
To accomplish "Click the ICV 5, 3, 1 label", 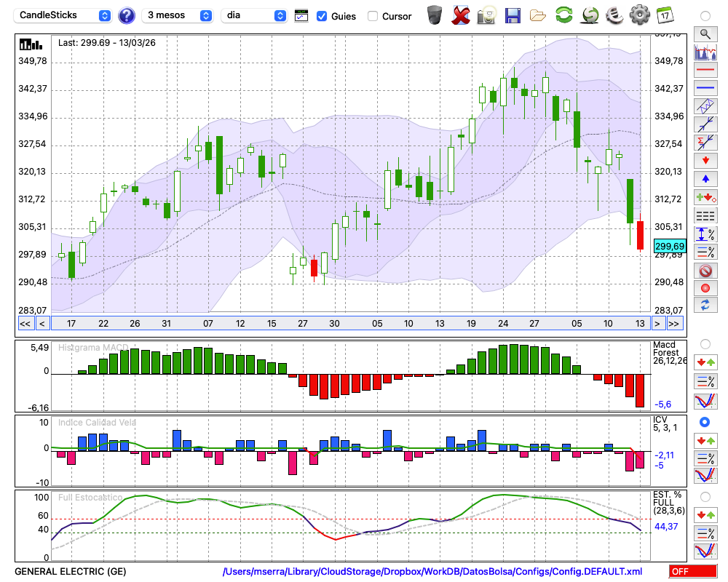I will pos(665,423).
